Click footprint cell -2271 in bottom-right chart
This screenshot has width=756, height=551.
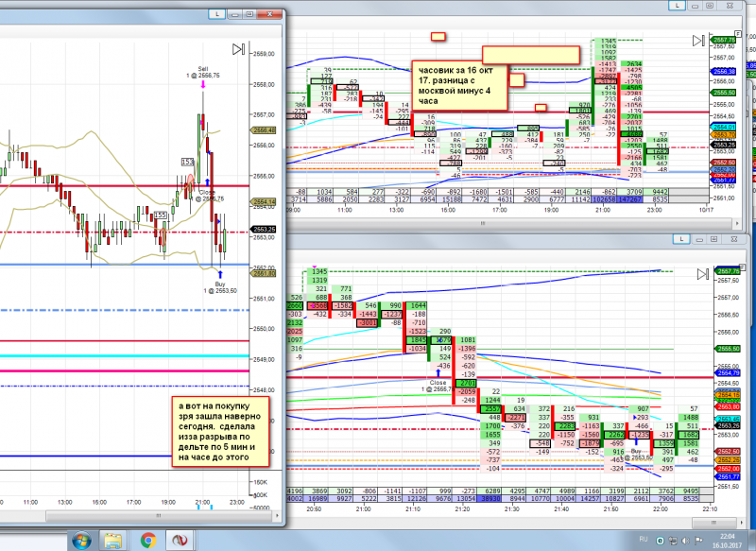516,417
